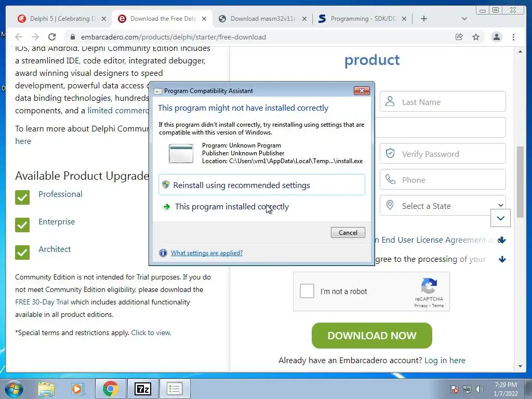Screen dimensions: 532x399
Task: Click the address bar URL
Action: pyautogui.click(x=174, y=37)
